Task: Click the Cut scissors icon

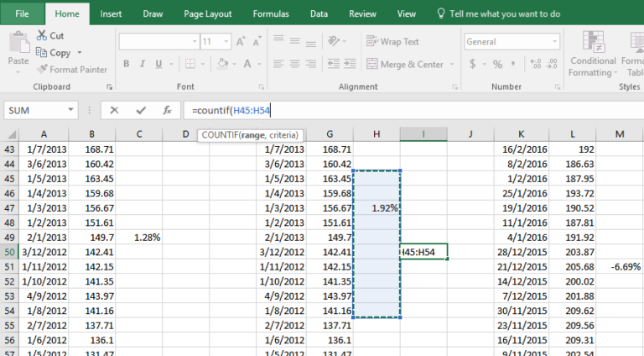Action: click(42, 36)
